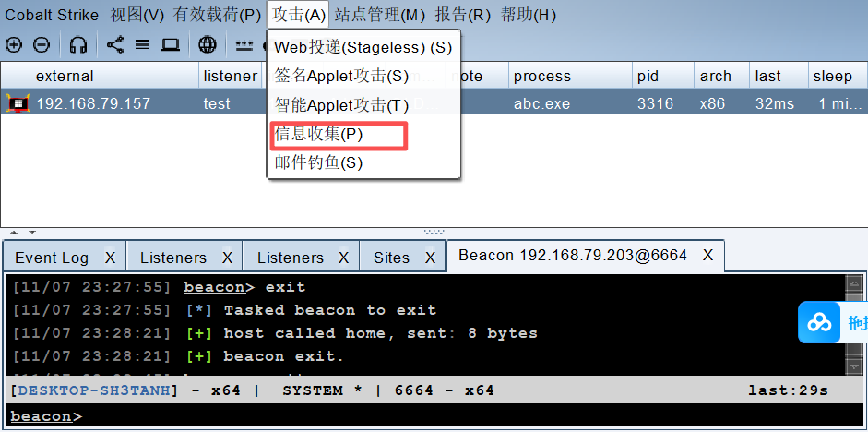Image resolution: width=868 pixels, height=432 pixels.
Task: Click the process name abc.exe
Action: pos(542,103)
